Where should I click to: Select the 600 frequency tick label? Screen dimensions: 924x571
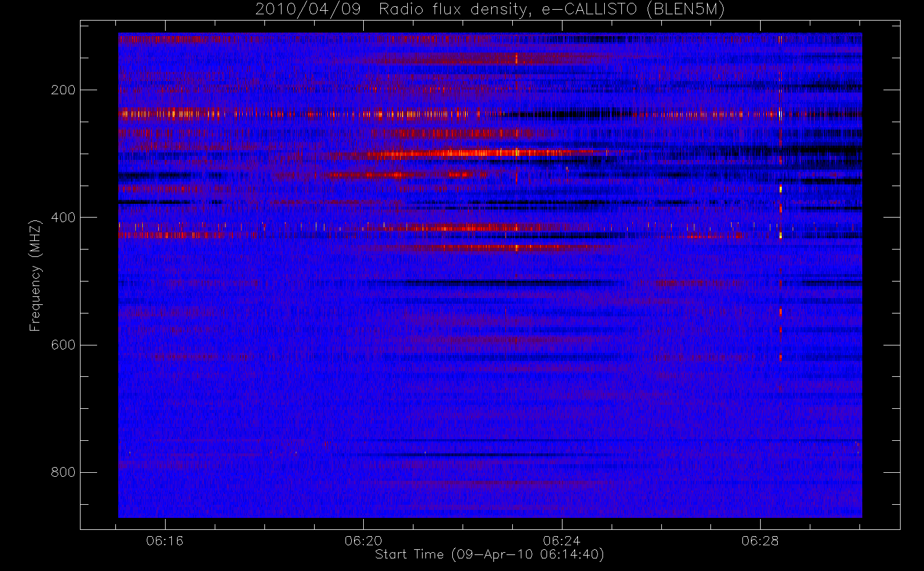click(63, 345)
